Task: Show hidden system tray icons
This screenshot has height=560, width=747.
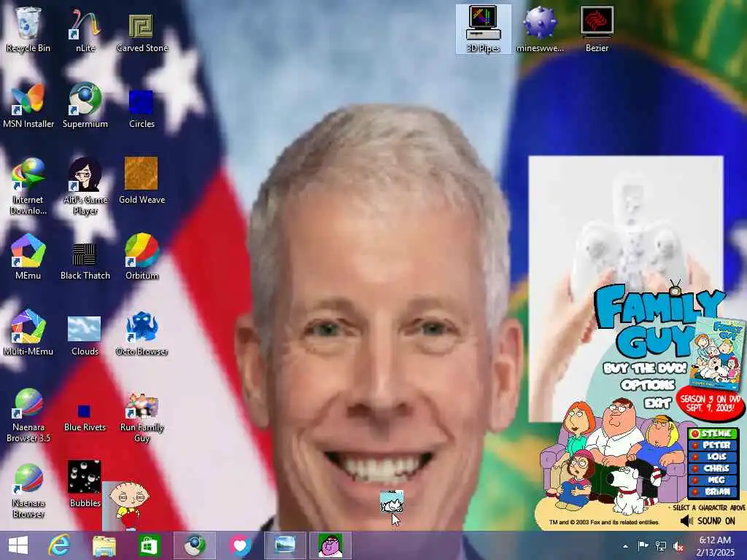Action: [x=625, y=546]
